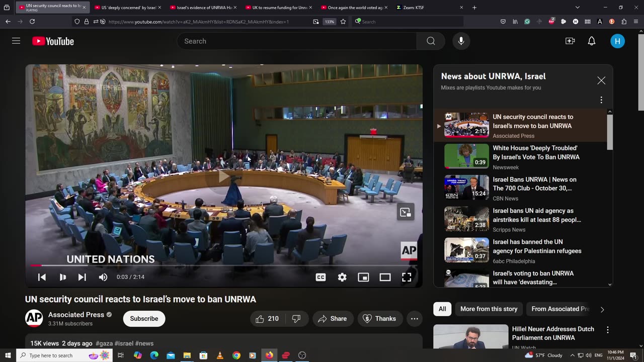Go to the YouTube home logo
This screenshot has height=362, width=644.
pyautogui.click(x=53, y=41)
